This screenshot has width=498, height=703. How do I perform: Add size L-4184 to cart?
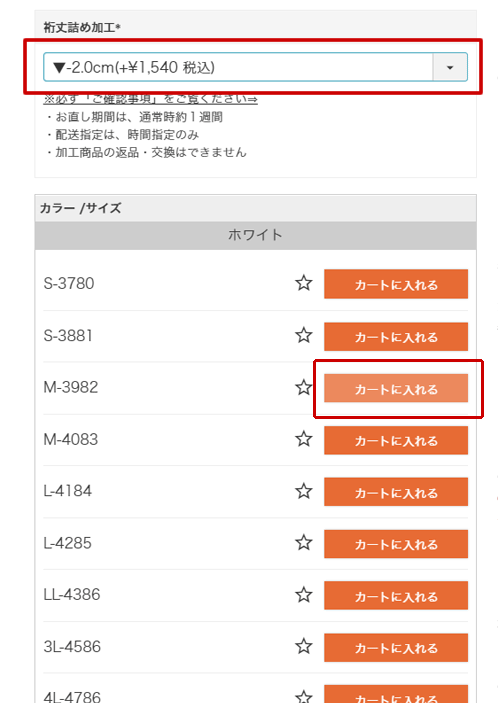click(x=396, y=492)
